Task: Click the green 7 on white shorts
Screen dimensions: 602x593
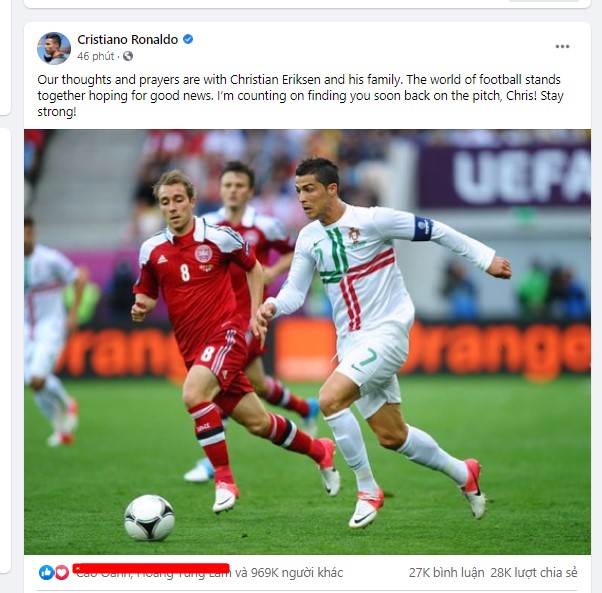Action: [x=367, y=359]
